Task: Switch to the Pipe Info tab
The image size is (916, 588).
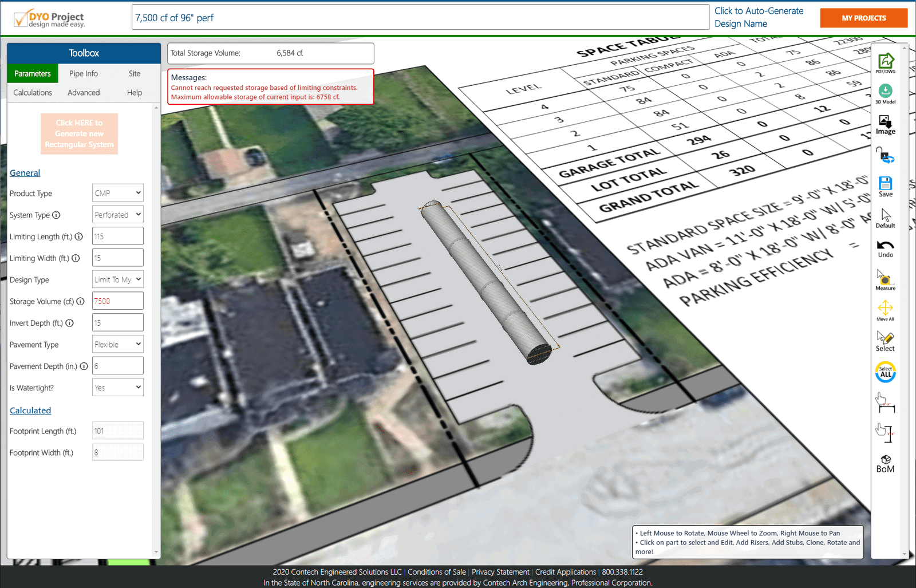Action: 84,73
